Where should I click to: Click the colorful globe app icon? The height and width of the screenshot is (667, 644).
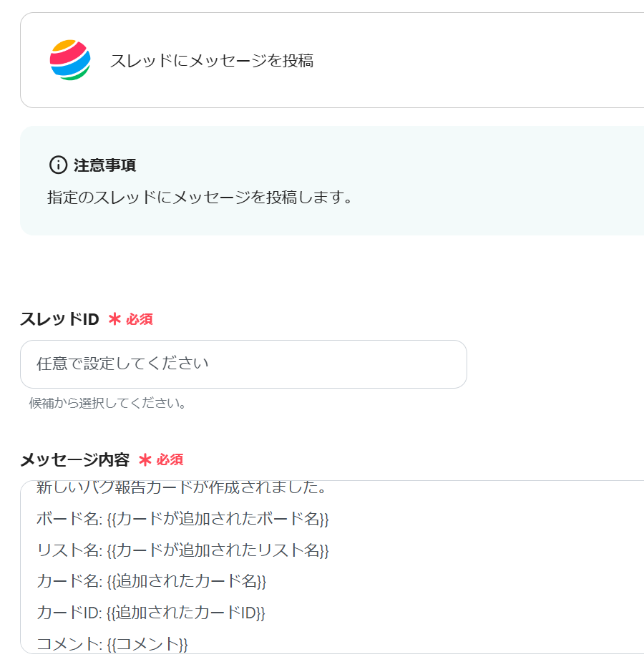pyautogui.click(x=70, y=60)
